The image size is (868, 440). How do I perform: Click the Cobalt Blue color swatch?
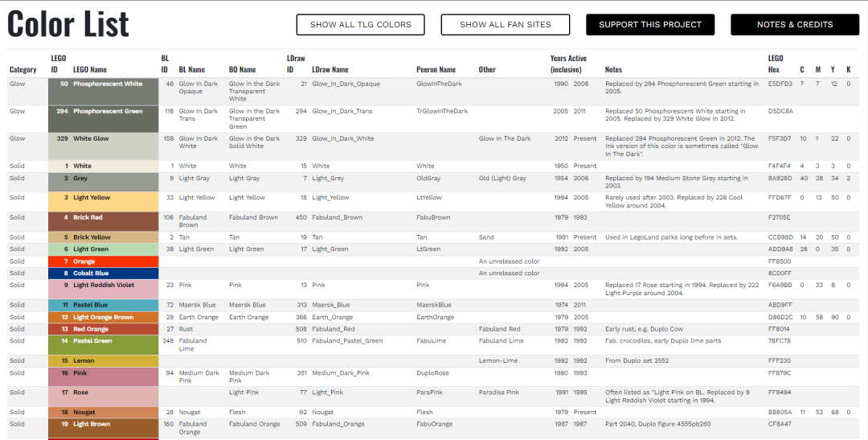pos(104,273)
